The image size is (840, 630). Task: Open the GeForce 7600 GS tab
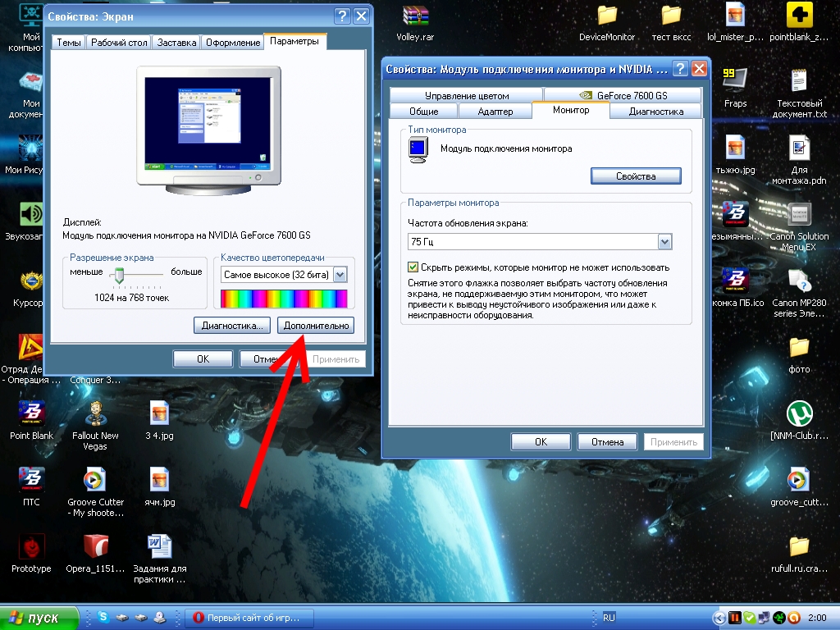(x=621, y=95)
